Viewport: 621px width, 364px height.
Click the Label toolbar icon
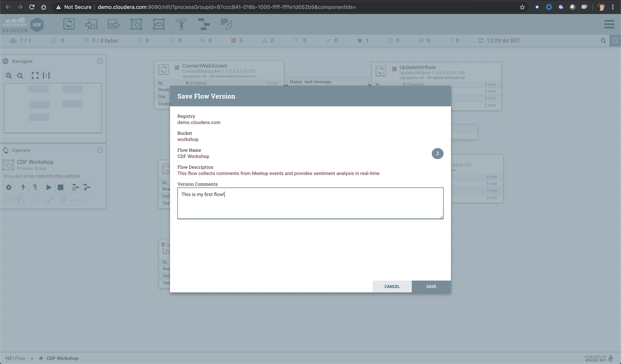pos(226,24)
